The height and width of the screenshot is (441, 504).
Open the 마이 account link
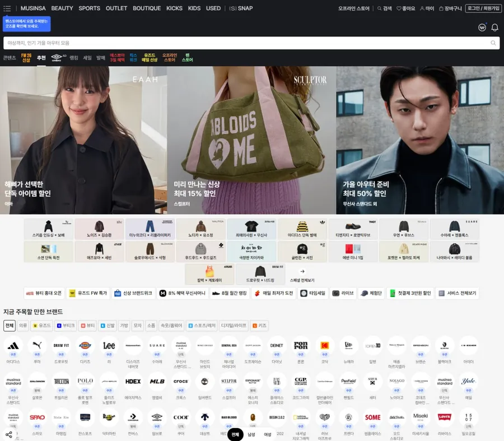pyautogui.click(x=427, y=8)
